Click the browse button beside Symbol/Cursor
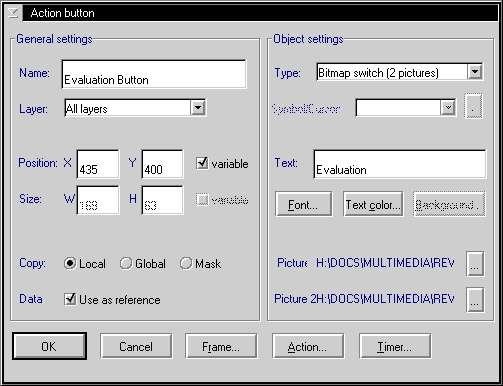The image size is (503, 386). click(473, 106)
